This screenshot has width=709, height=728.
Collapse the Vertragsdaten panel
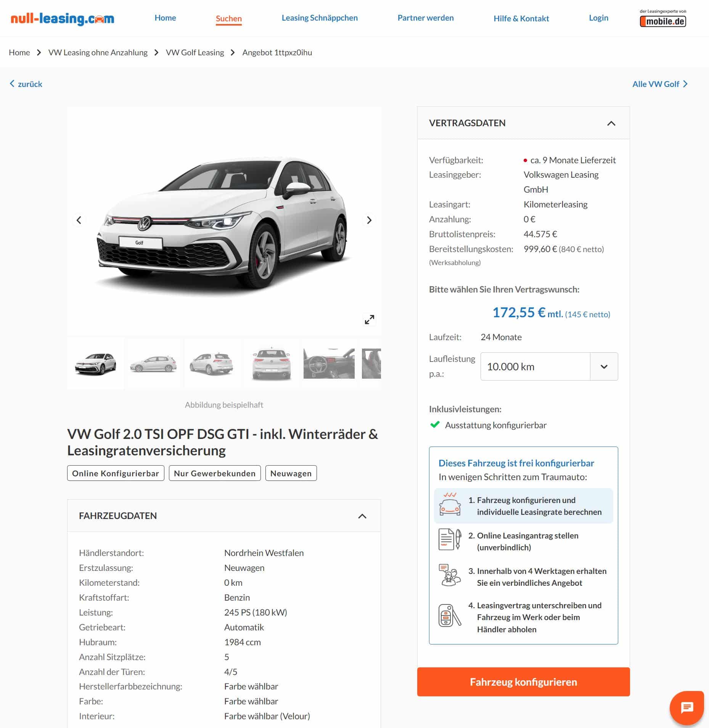pyautogui.click(x=611, y=123)
